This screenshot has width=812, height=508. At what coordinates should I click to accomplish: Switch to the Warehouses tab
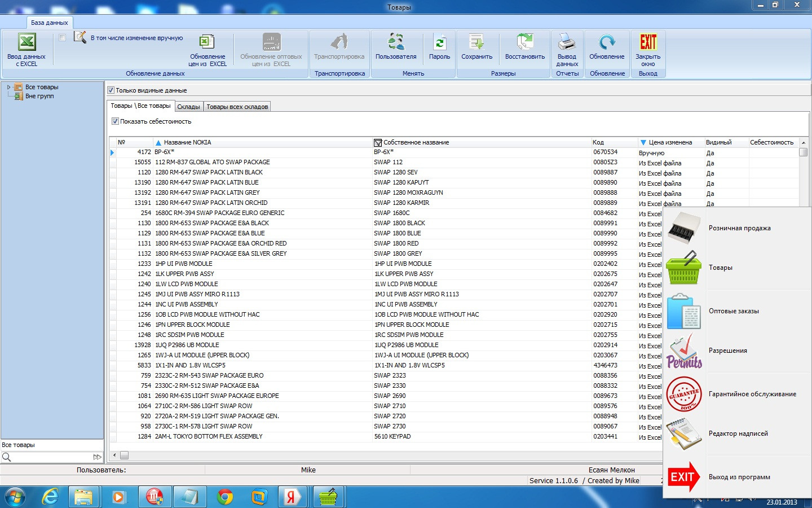click(x=188, y=107)
